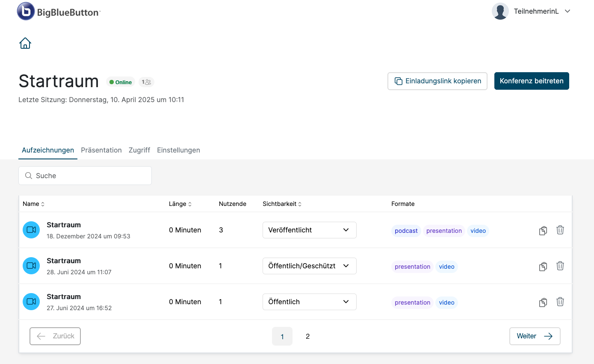Go to home via house icon

coord(25,43)
